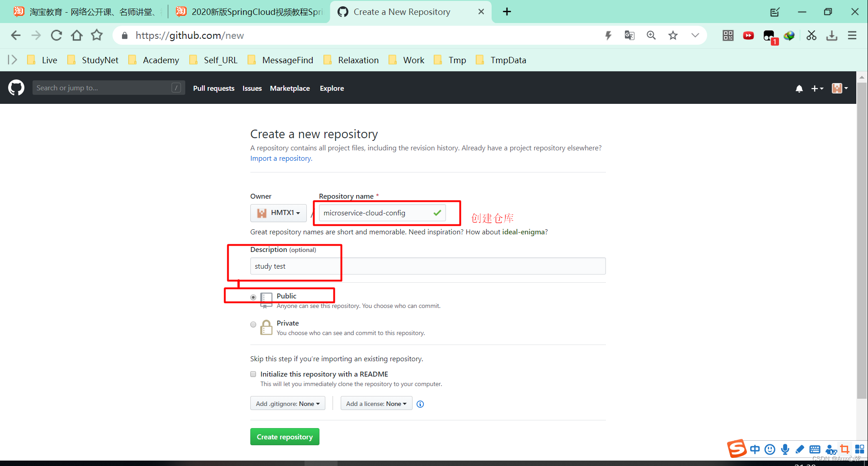Switch to the SpringCloud tutorial tab
Image resolution: width=868 pixels, height=466 pixels.
pos(249,12)
